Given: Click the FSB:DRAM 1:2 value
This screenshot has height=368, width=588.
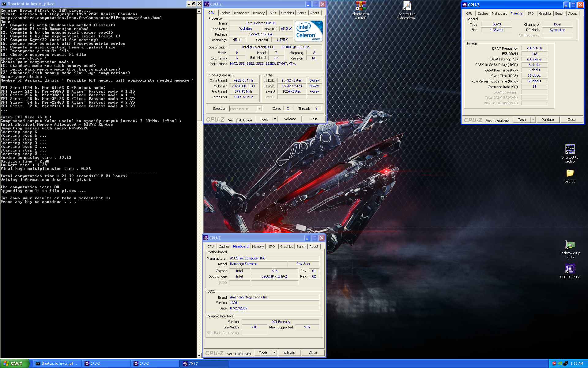Looking at the screenshot, I should click(534, 54).
